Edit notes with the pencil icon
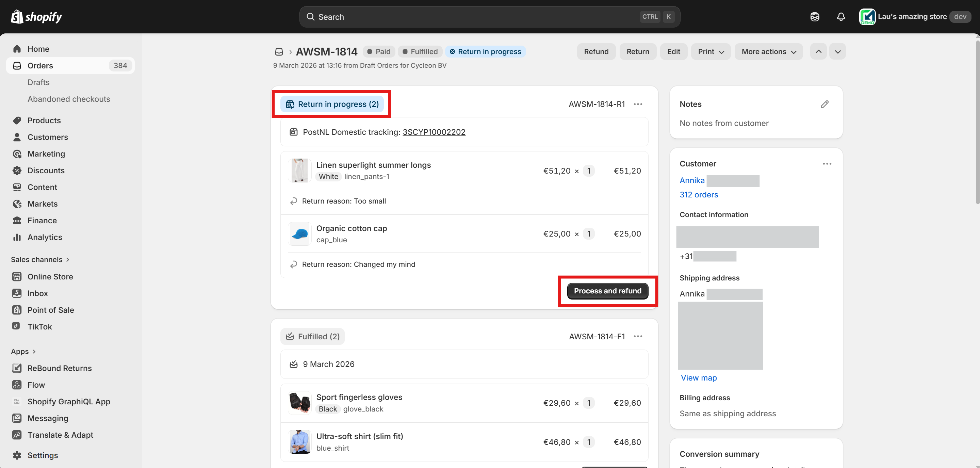Viewport: 980px width, 468px height. (824, 104)
